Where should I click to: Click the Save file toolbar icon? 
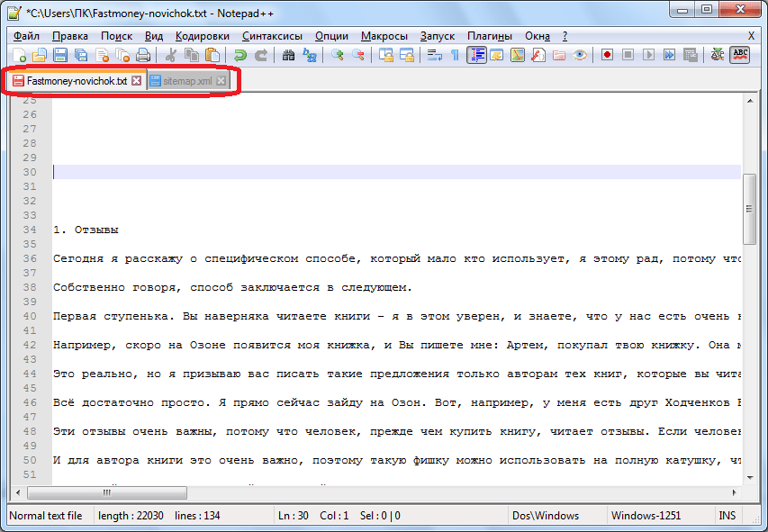point(59,55)
